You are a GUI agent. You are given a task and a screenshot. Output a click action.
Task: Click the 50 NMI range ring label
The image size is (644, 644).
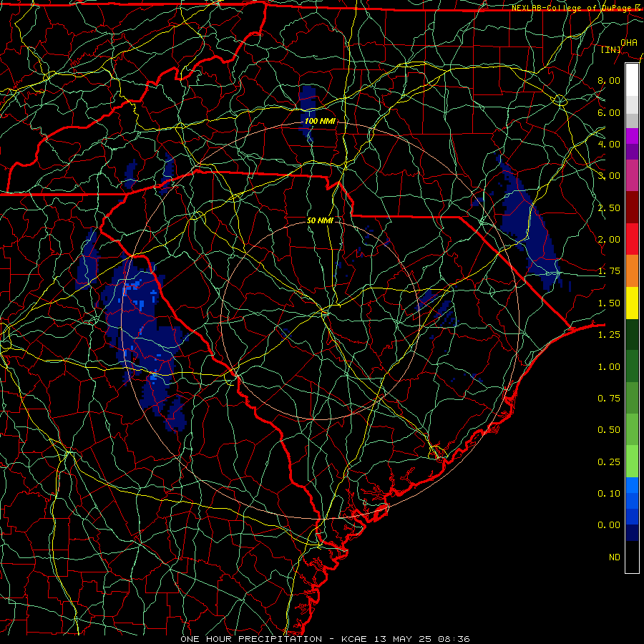[320, 220]
